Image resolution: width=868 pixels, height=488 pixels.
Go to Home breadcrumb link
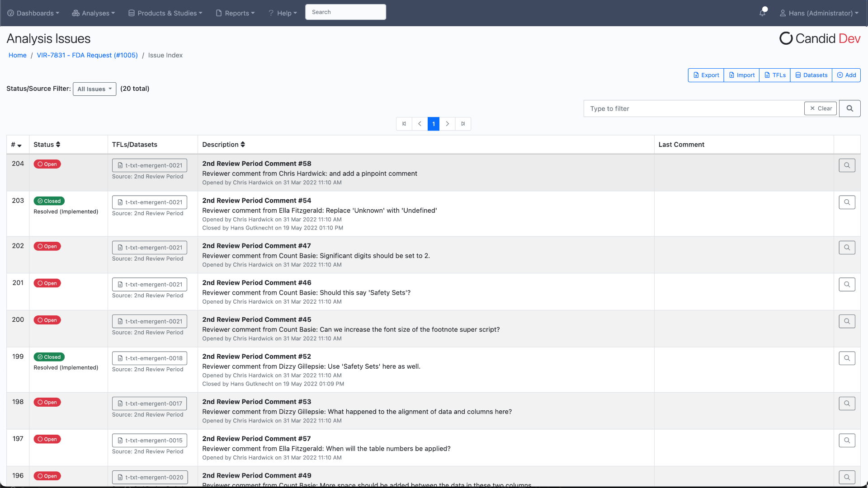(x=18, y=55)
